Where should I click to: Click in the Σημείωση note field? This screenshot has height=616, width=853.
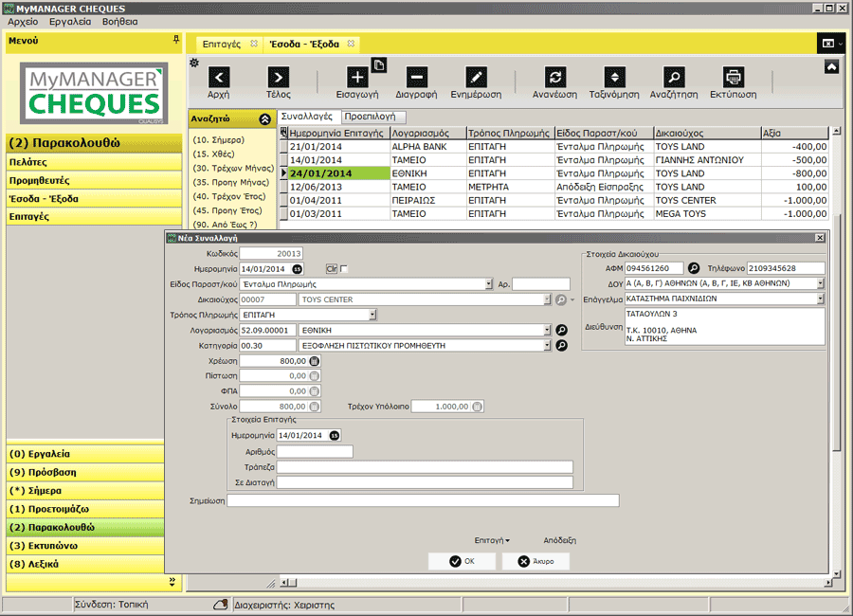tap(423, 500)
